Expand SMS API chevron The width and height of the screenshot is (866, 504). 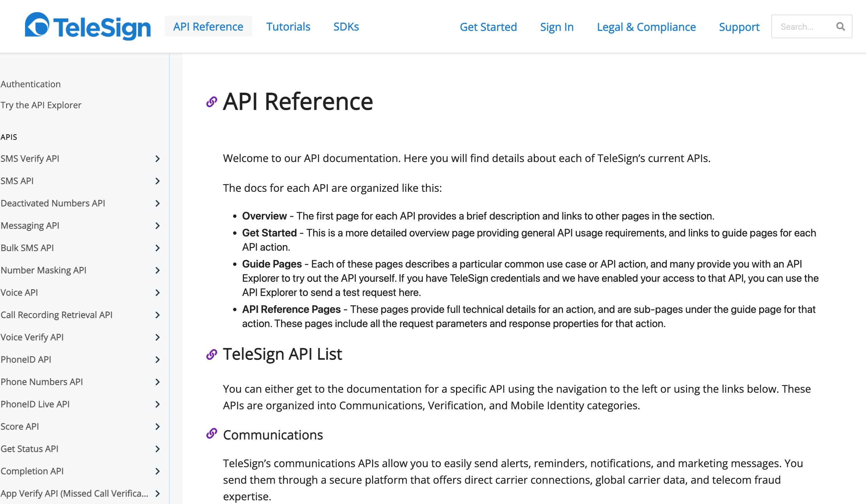157,181
